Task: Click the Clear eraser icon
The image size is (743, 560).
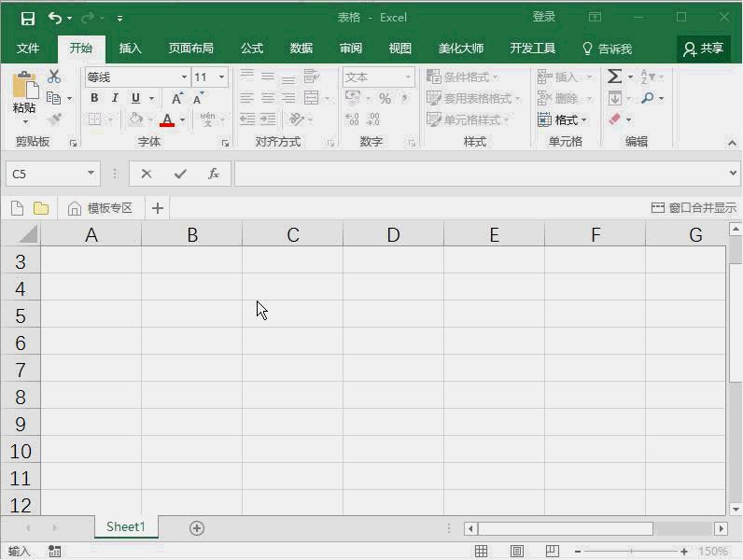Action: tap(614, 119)
